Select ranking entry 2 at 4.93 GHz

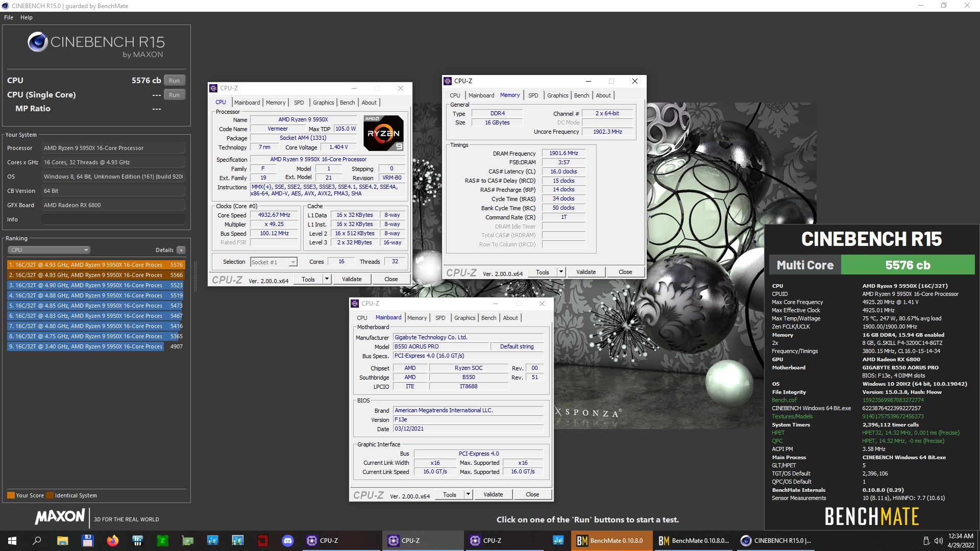coord(96,275)
